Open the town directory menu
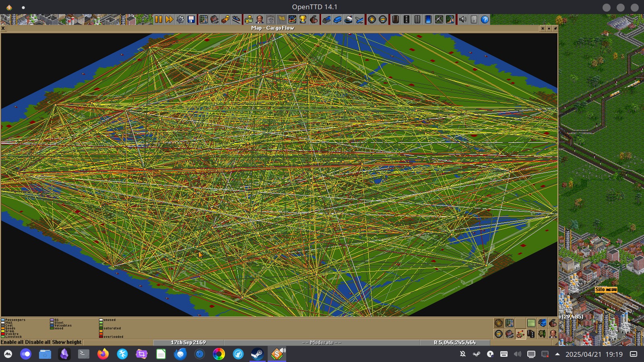The height and width of the screenshot is (362, 644). [x=215, y=19]
